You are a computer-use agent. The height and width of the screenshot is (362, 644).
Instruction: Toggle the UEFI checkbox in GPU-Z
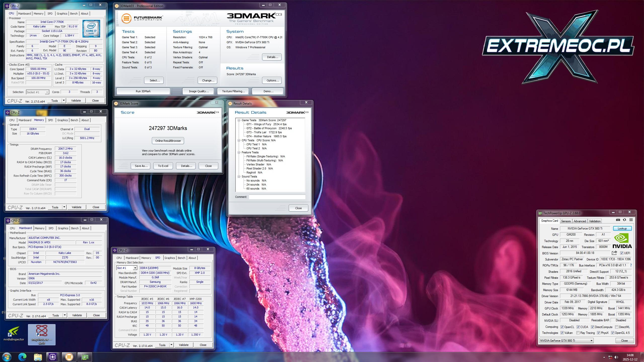622,253
